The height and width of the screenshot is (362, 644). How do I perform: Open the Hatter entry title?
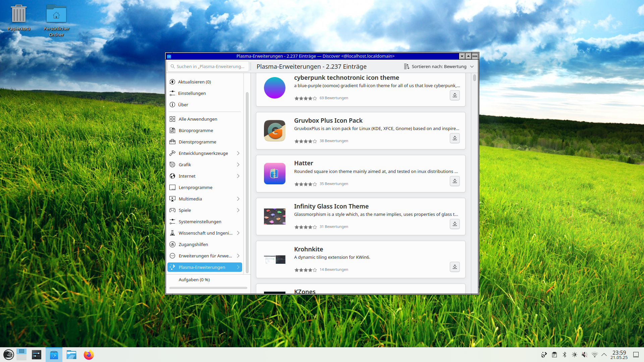[304, 163]
